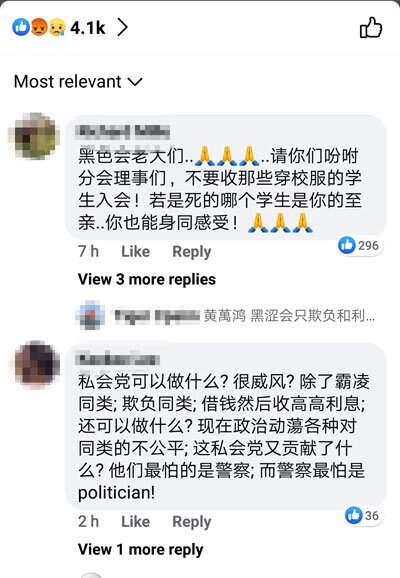Expand View 1 more reply
Screen dimensions: 400x578
tap(140, 550)
